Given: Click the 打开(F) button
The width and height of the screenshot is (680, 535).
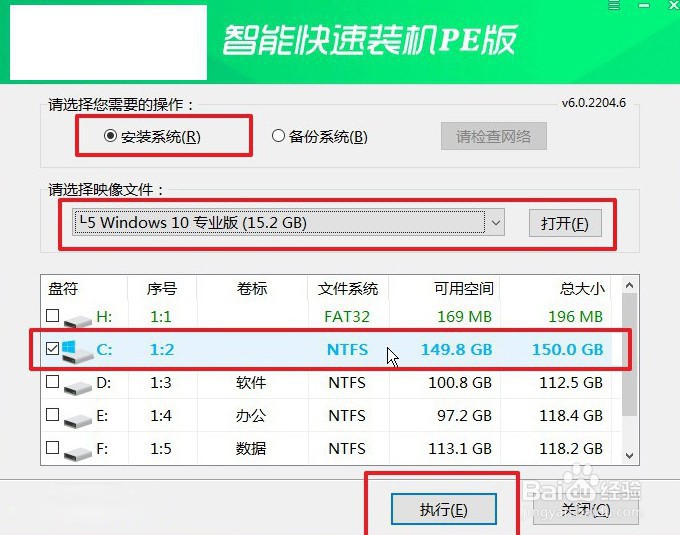Looking at the screenshot, I should 565,223.
